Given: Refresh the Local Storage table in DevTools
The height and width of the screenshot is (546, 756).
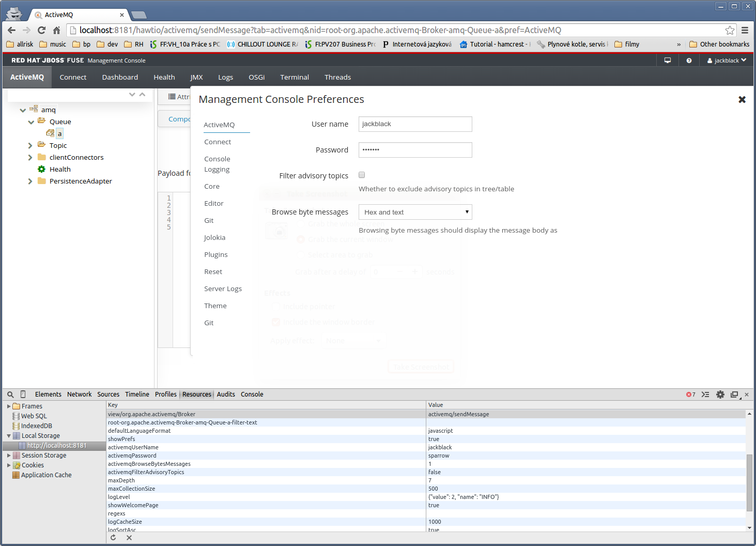Looking at the screenshot, I should 113,538.
